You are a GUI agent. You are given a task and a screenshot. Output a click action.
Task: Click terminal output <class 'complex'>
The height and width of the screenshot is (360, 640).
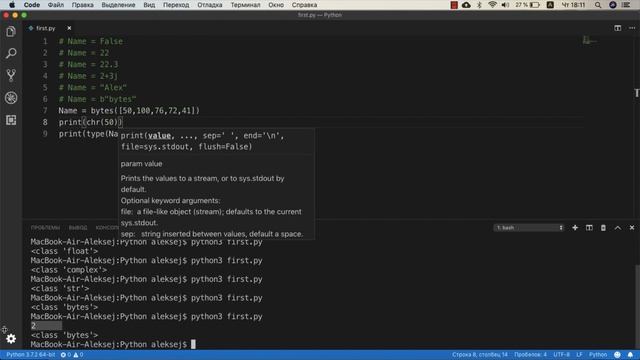[x=69, y=270]
